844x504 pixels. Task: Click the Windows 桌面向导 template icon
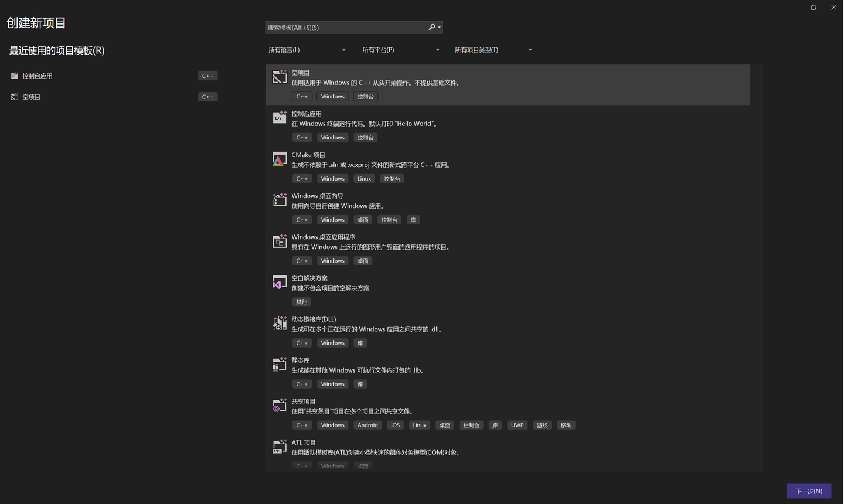(x=280, y=199)
